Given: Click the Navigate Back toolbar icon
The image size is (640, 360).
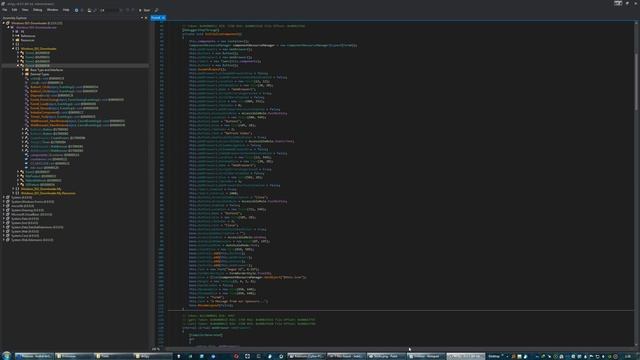Looking at the screenshot, I should click(x=76, y=10).
